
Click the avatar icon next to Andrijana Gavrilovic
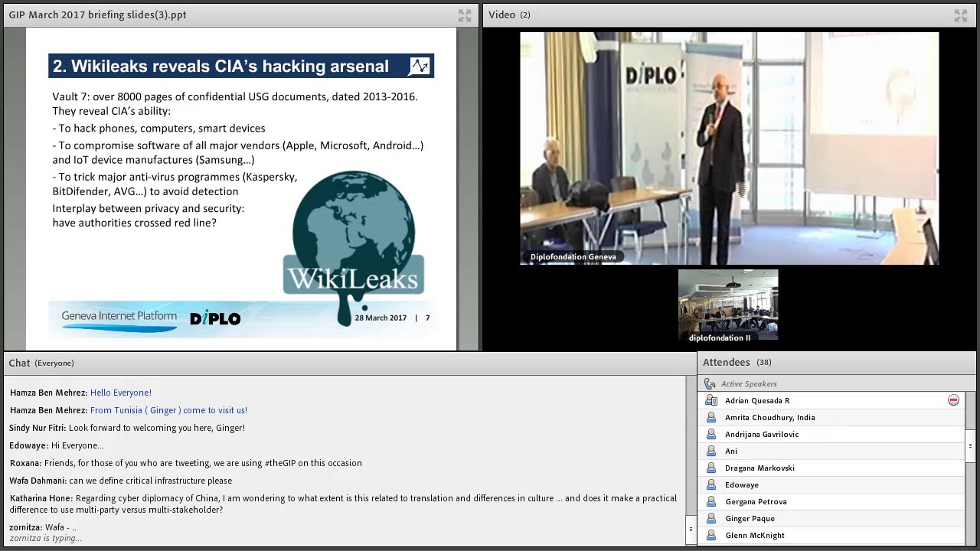(711, 434)
